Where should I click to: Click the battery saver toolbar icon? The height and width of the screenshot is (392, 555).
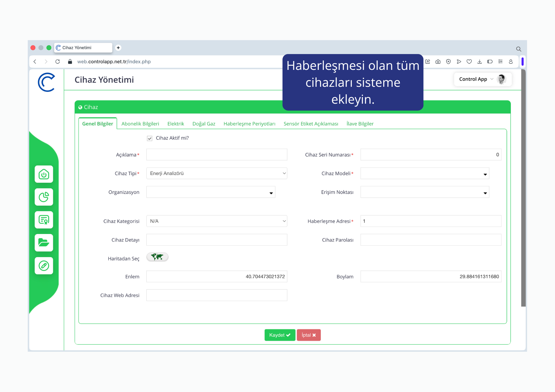point(490,62)
